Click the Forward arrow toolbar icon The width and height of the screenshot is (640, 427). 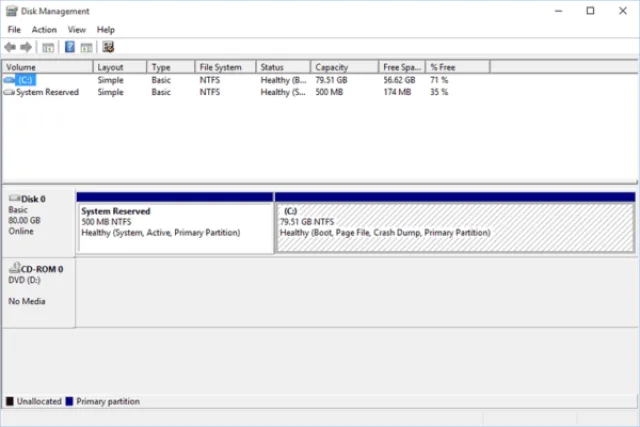pos(26,47)
